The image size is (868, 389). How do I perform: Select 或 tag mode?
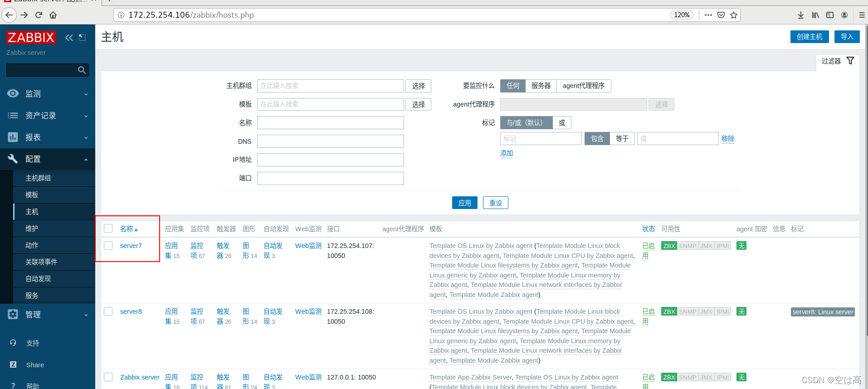click(562, 123)
